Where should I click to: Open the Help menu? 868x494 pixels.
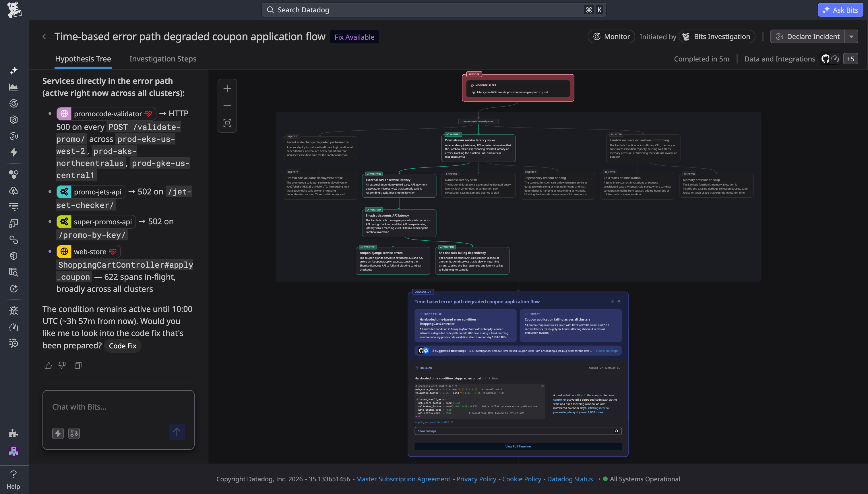click(13, 480)
